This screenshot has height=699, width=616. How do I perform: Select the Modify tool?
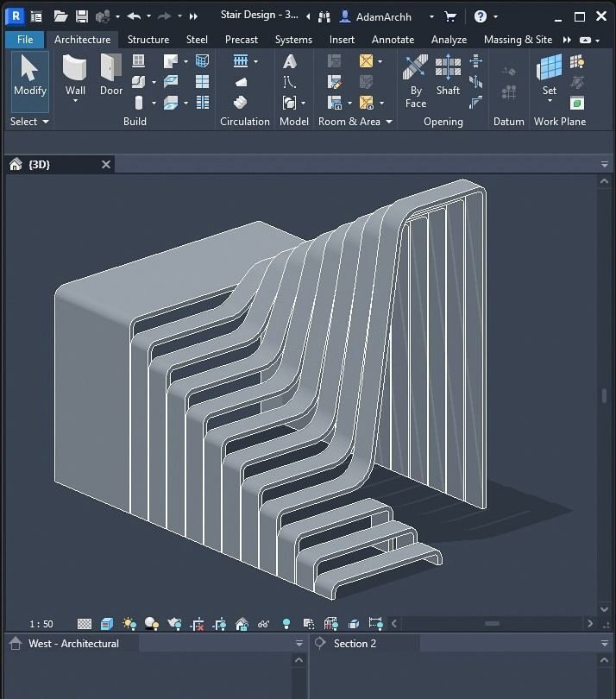click(29, 76)
